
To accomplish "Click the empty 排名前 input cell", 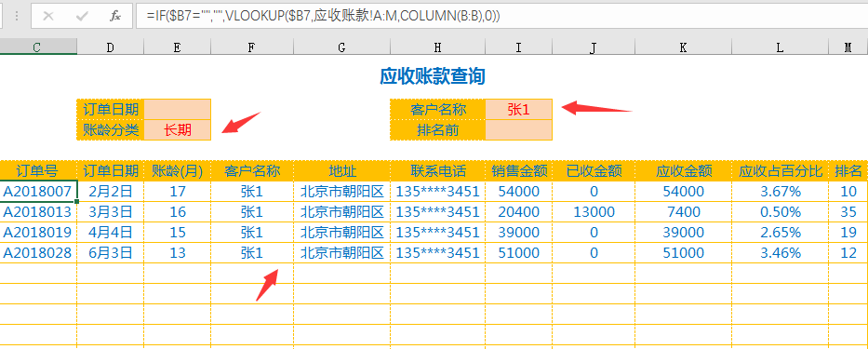I will pyautogui.click(x=519, y=129).
